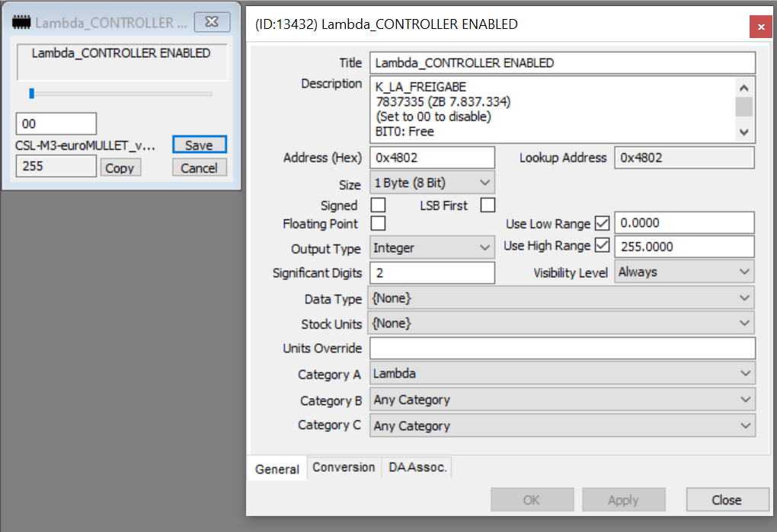This screenshot has width=777, height=532.
Task: Click the Copy button
Action: pos(120,168)
